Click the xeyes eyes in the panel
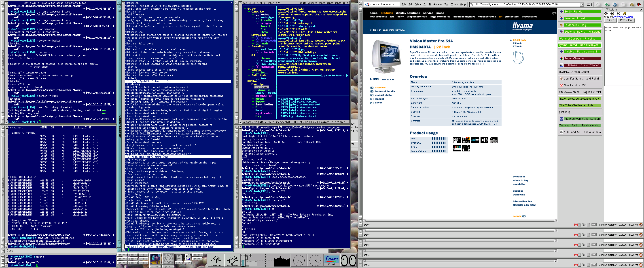Image resolution: width=644 pixels, height=268 pixels. [348, 260]
